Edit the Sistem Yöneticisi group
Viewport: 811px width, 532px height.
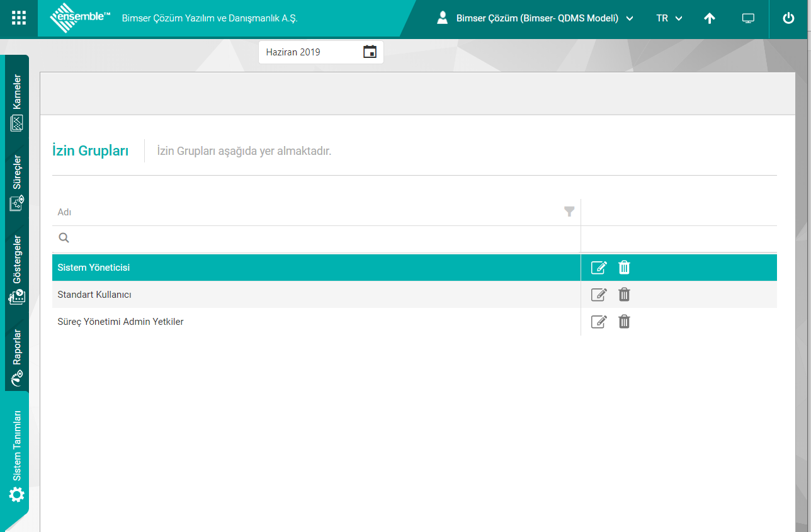(599, 268)
